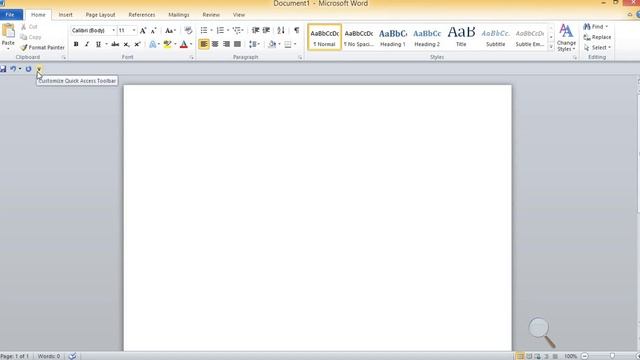
Task: Apply superscript formatting
Action: [138, 44]
